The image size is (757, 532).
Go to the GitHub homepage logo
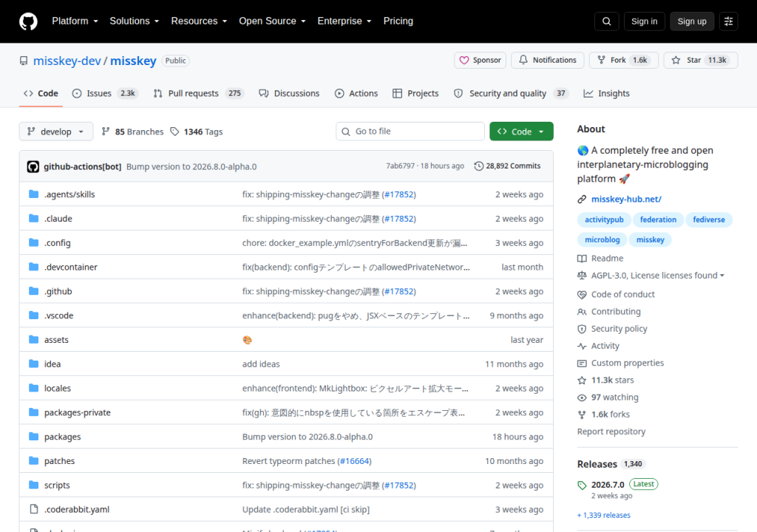[28, 21]
